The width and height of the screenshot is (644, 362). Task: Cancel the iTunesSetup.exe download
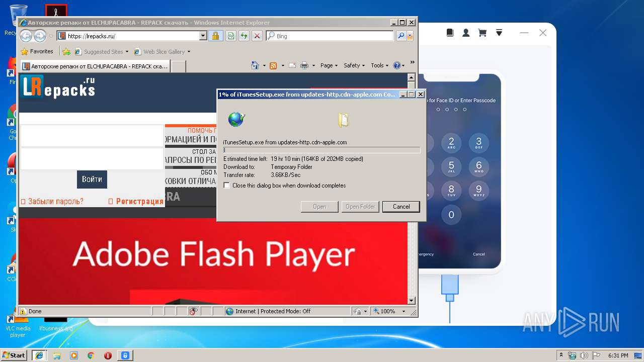[x=401, y=207]
